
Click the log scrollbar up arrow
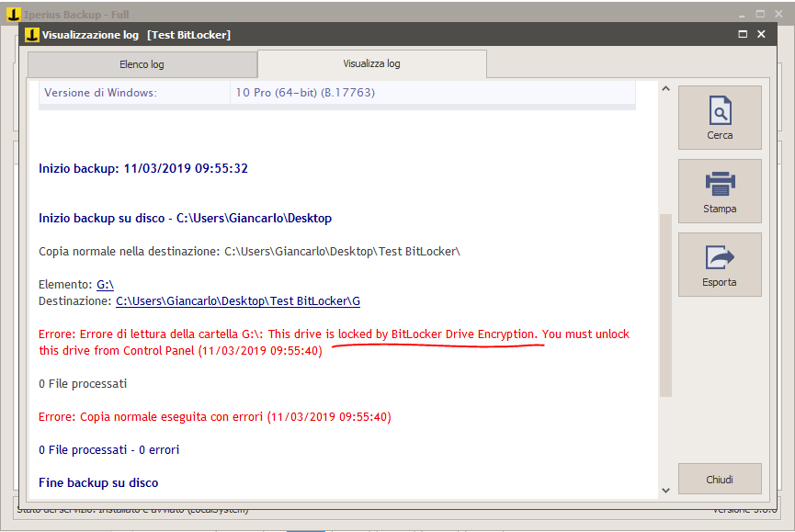click(665, 88)
